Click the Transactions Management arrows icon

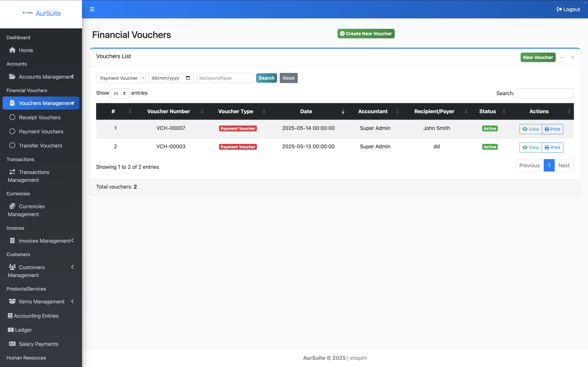pos(12,172)
